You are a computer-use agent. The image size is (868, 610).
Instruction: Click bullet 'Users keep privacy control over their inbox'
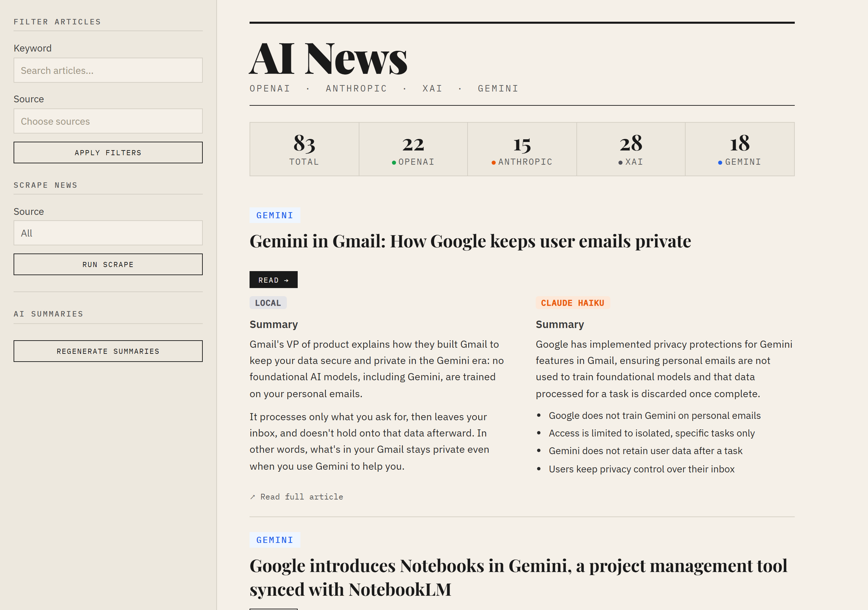[642, 469]
